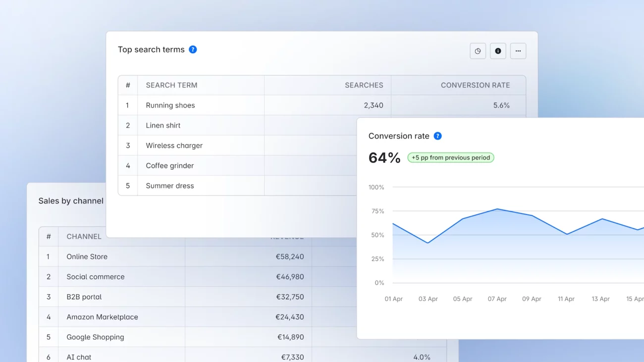Click the CHANNEL column header in Sales by channel

[x=84, y=237]
